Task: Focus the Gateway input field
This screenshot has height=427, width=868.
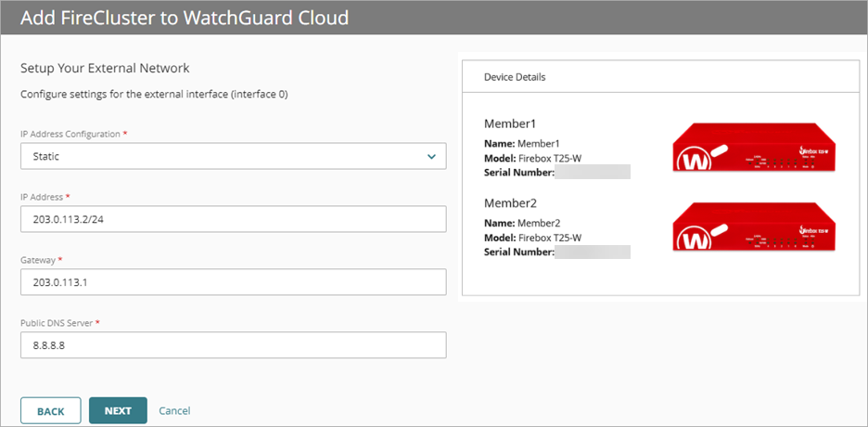Action: click(x=232, y=282)
